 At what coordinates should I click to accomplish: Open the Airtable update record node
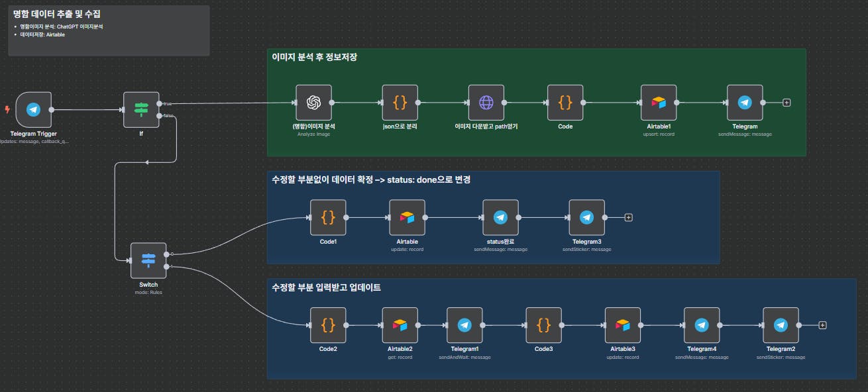tap(407, 217)
